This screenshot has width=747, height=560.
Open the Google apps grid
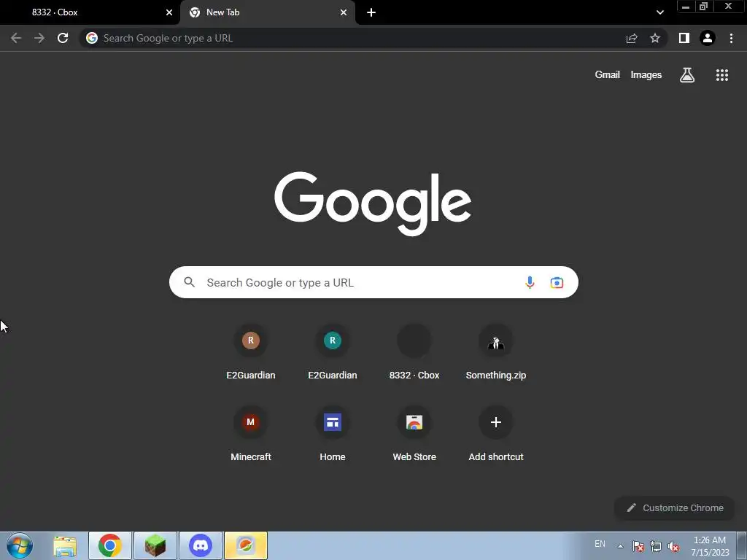(x=722, y=75)
